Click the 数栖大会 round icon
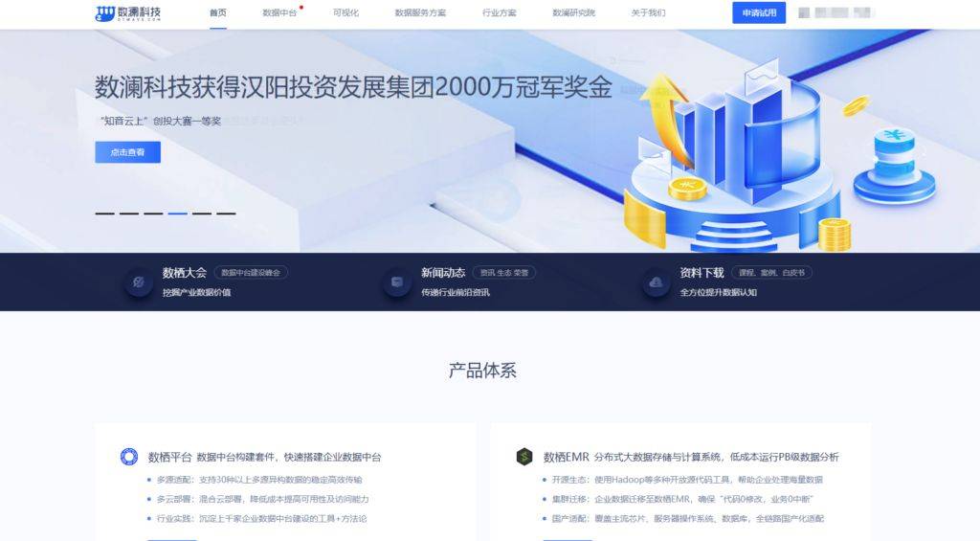Screen dimensions: 980x541 [x=138, y=282]
